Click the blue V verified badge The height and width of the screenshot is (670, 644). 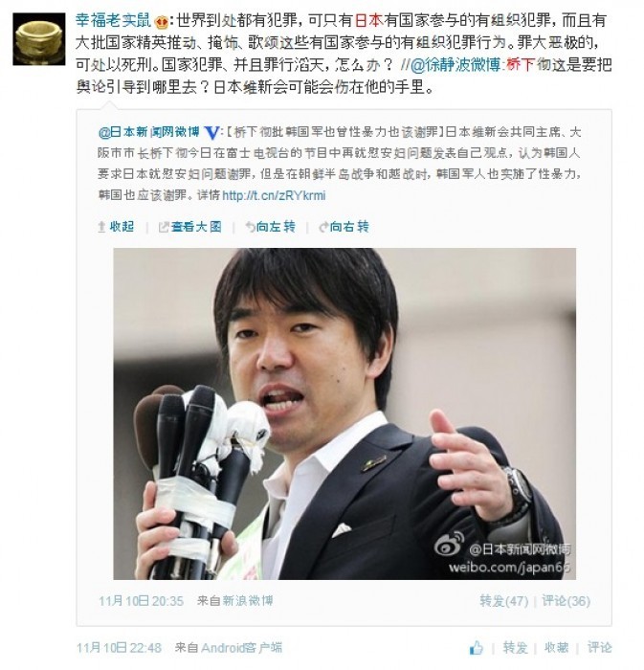click(x=211, y=133)
